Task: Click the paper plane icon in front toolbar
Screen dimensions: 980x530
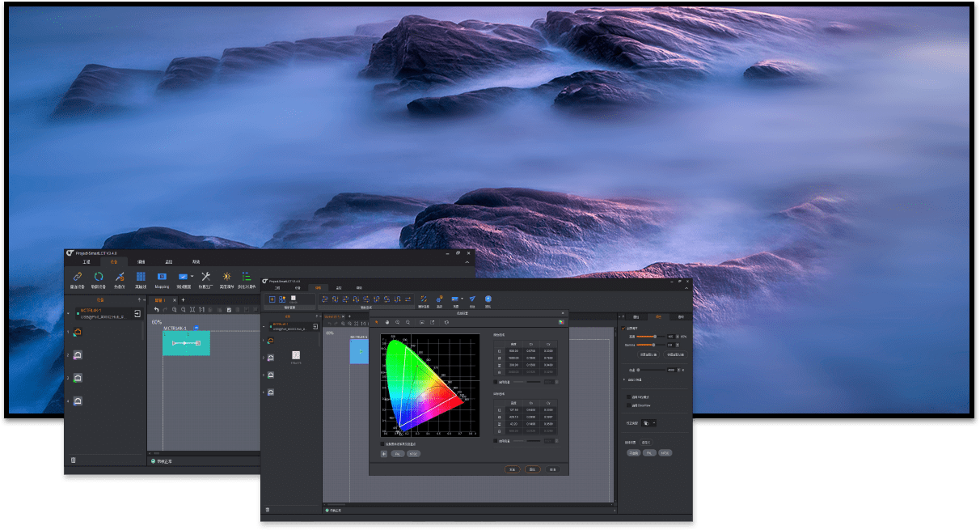Action: point(472,299)
